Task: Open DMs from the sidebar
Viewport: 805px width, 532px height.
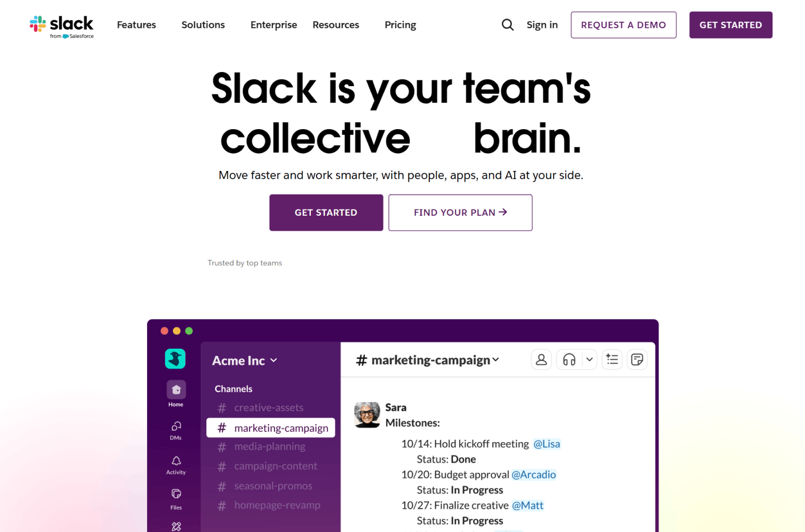Action: pyautogui.click(x=176, y=427)
